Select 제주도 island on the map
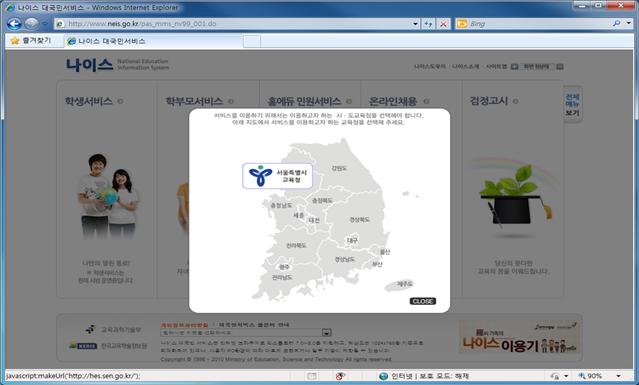 click(x=400, y=285)
